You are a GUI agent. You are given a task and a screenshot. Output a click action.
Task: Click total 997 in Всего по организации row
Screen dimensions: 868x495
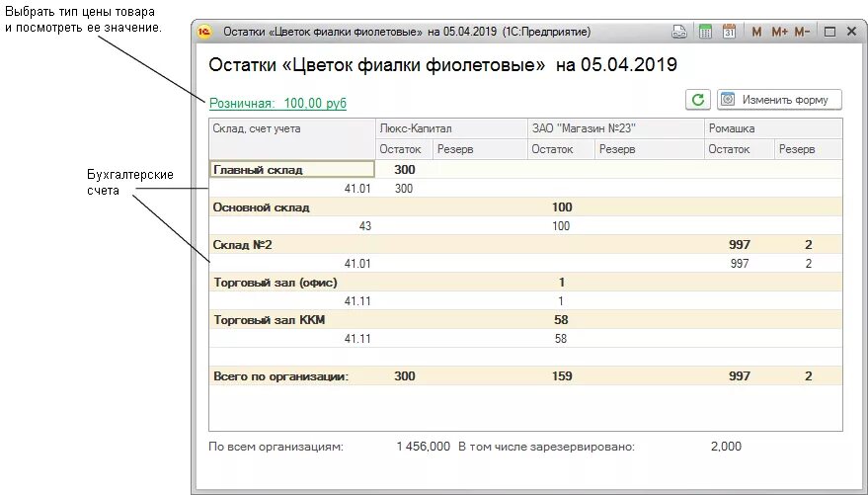740,376
